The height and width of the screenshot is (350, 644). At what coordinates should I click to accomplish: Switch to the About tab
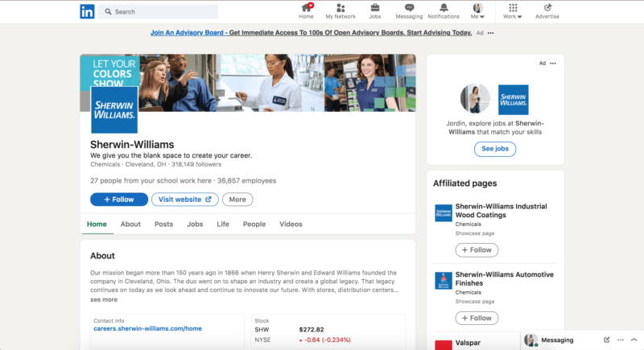click(130, 224)
